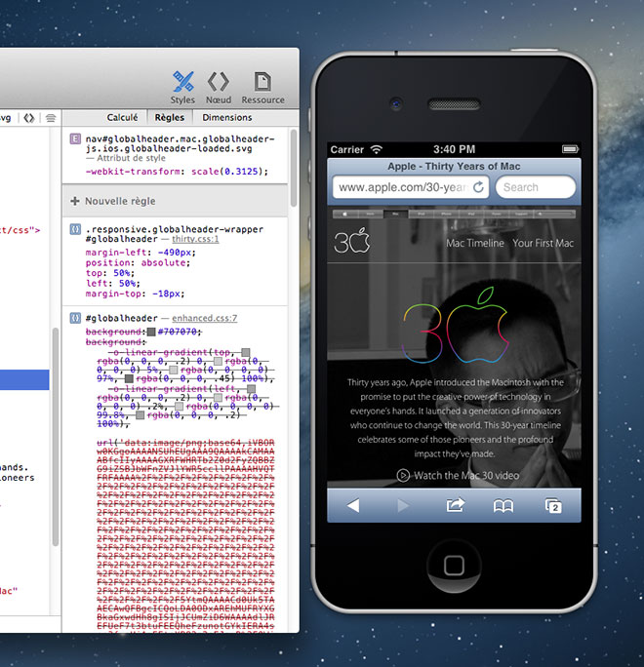Tap the search box in tiny global nav
Image resolution: width=644 pixels, height=667 pixels.
point(555,214)
